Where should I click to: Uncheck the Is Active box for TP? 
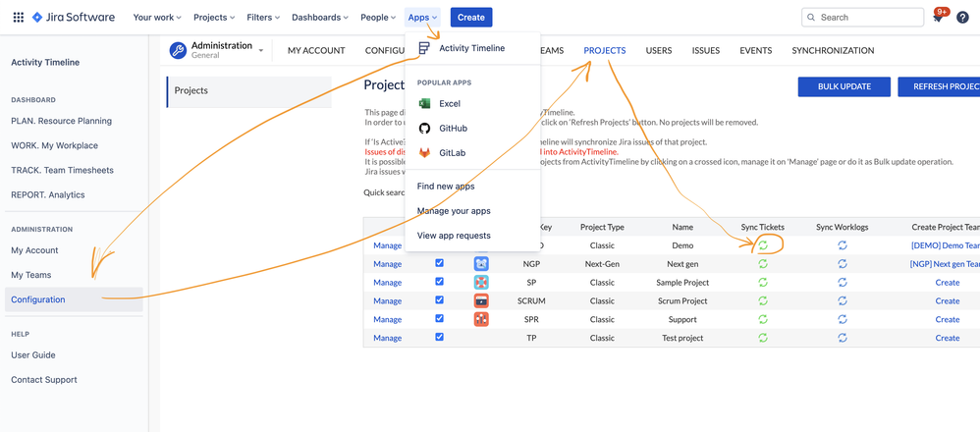(x=439, y=337)
